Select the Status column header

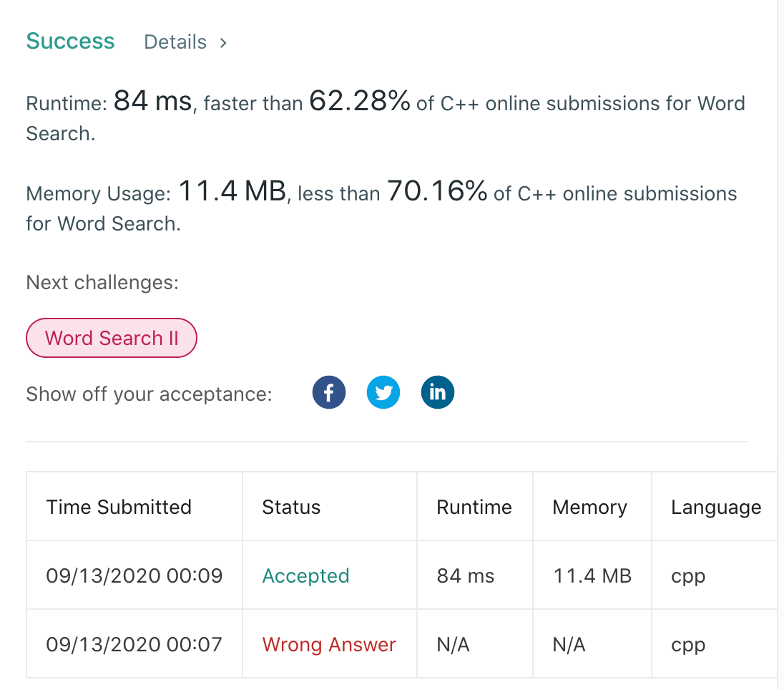(x=291, y=507)
